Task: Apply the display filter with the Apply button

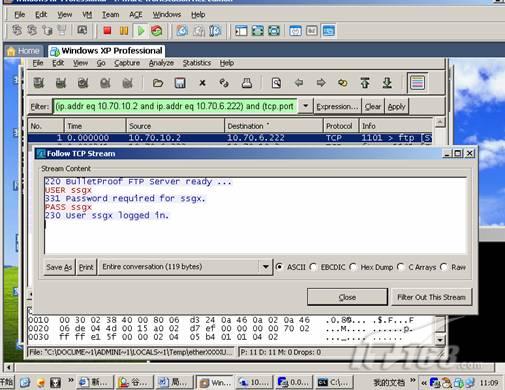Action: [396, 106]
